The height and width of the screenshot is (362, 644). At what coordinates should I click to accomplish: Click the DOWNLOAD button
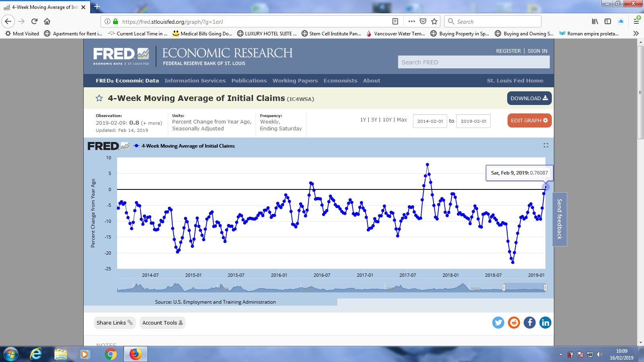click(x=529, y=98)
